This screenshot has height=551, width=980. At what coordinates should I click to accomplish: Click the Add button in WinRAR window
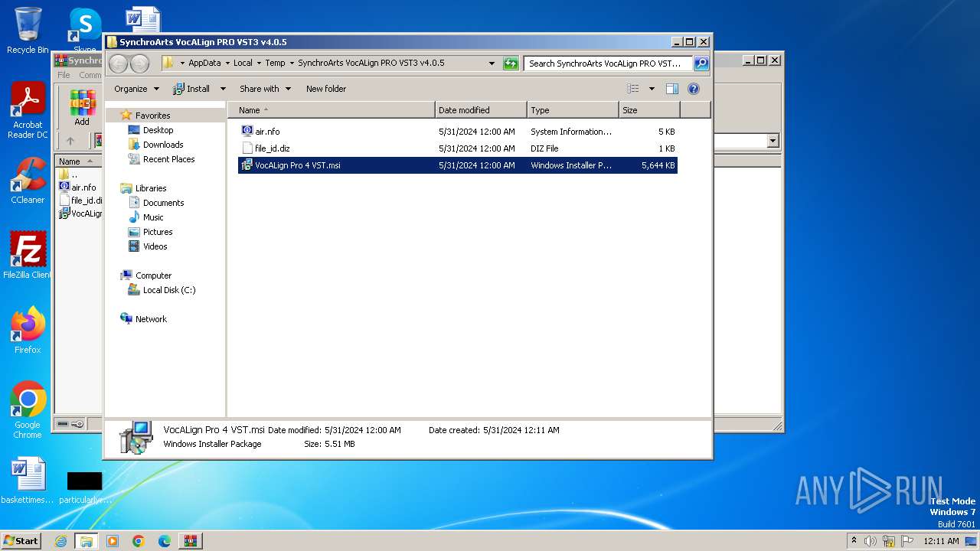(x=82, y=108)
